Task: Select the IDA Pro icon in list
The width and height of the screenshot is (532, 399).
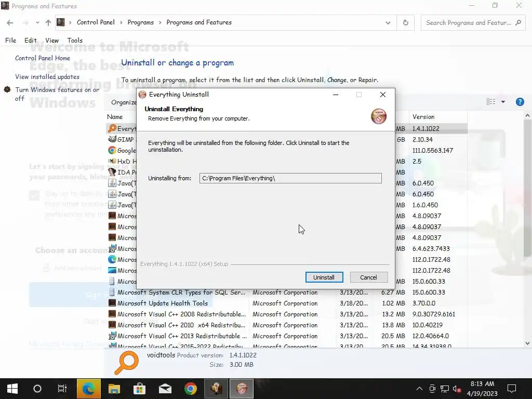Action: point(112,172)
